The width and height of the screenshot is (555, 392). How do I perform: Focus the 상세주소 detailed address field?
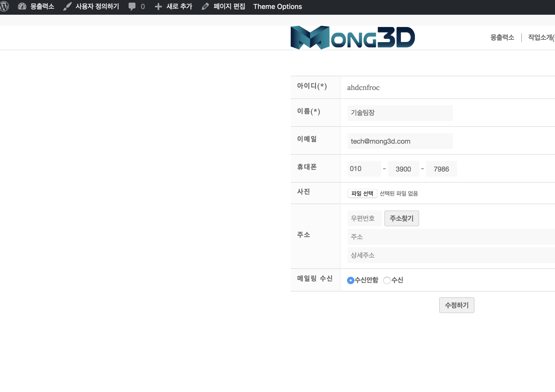[451, 255]
